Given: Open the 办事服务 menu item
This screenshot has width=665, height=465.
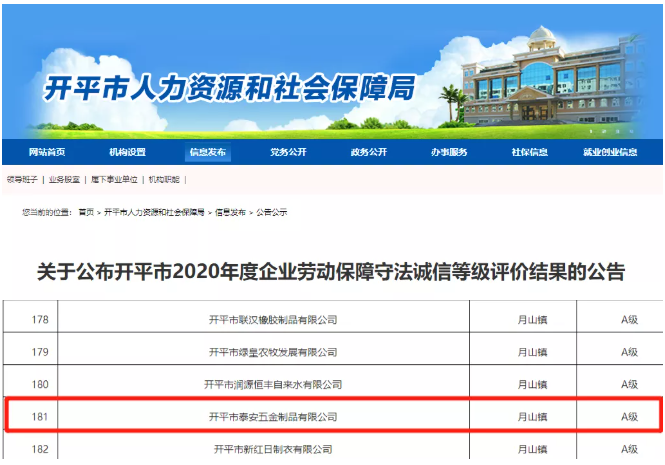Looking at the screenshot, I should 449,152.
